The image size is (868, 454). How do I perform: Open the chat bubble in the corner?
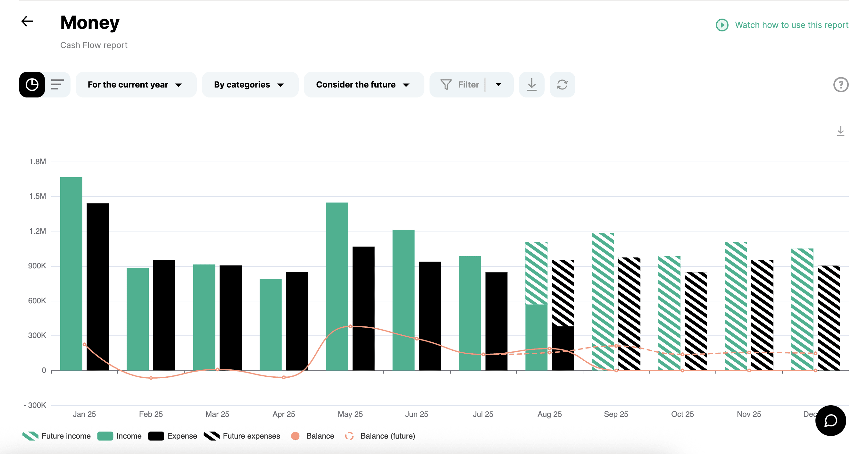(x=830, y=421)
